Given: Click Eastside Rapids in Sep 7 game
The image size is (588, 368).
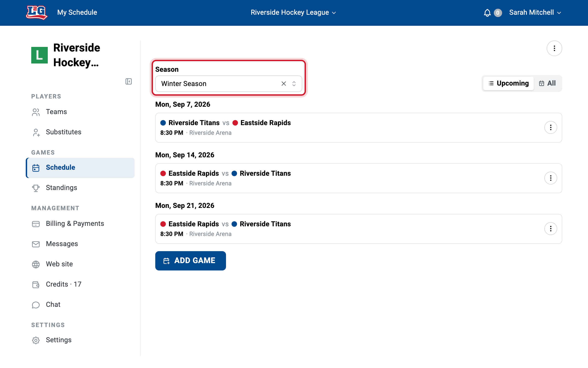Looking at the screenshot, I should [x=266, y=123].
